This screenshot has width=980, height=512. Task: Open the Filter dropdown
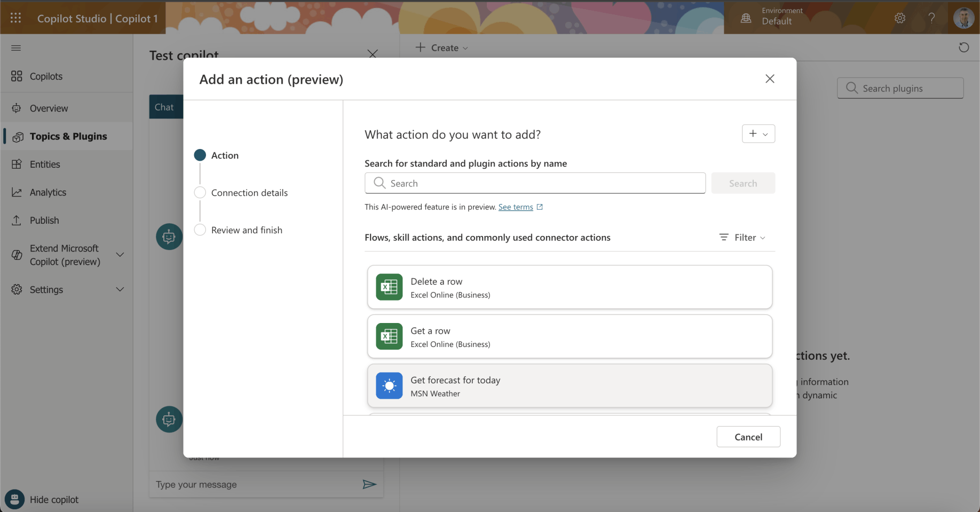point(742,238)
